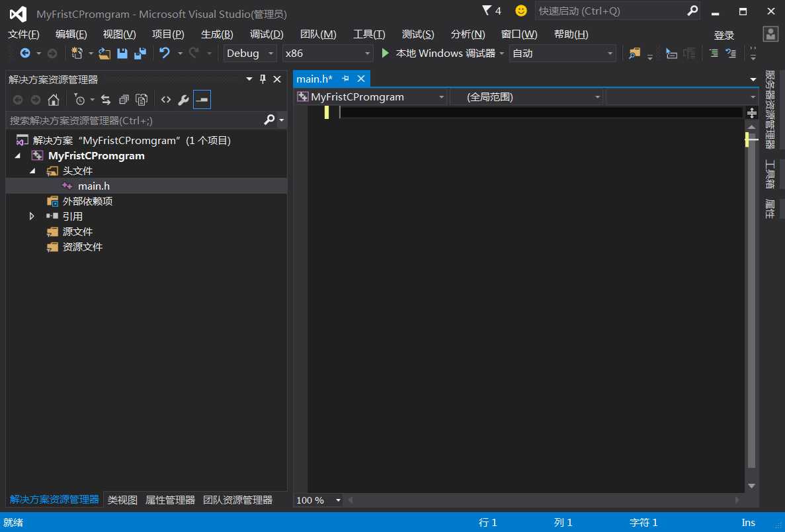The width and height of the screenshot is (785, 532).
Task: Open Solution Explorer window options dropdown arrow
Action: pyautogui.click(x=249, y=79)
